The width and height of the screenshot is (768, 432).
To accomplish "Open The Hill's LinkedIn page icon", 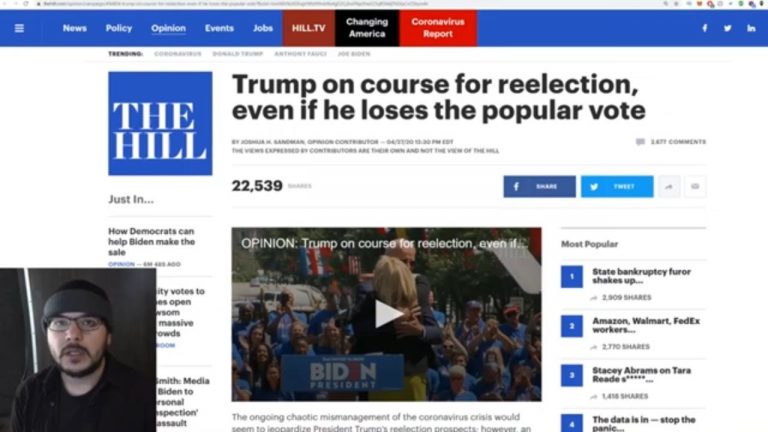I will [751, 28].
